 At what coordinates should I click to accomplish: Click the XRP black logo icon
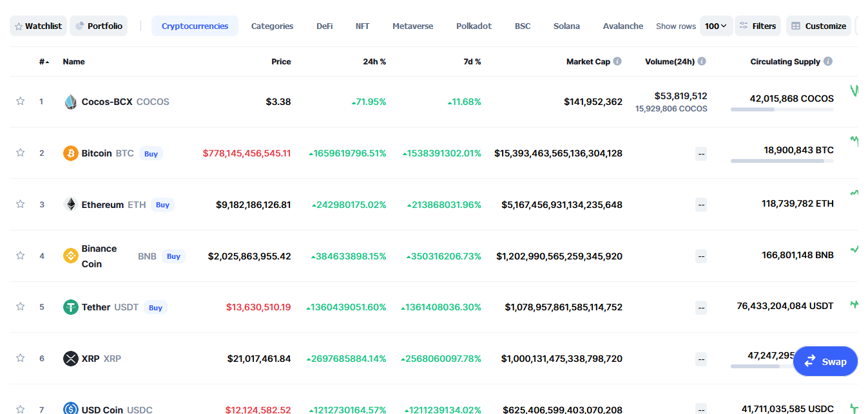(x=71, y=359)
